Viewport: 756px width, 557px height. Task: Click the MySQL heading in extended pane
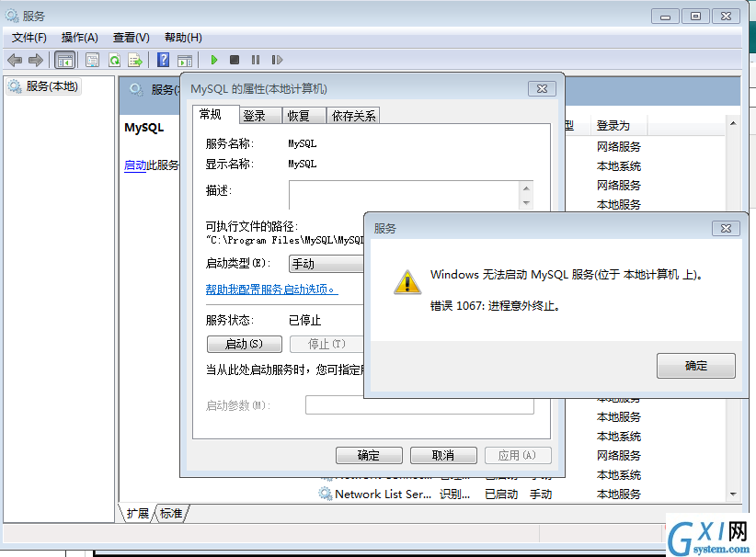click(143, 128)
